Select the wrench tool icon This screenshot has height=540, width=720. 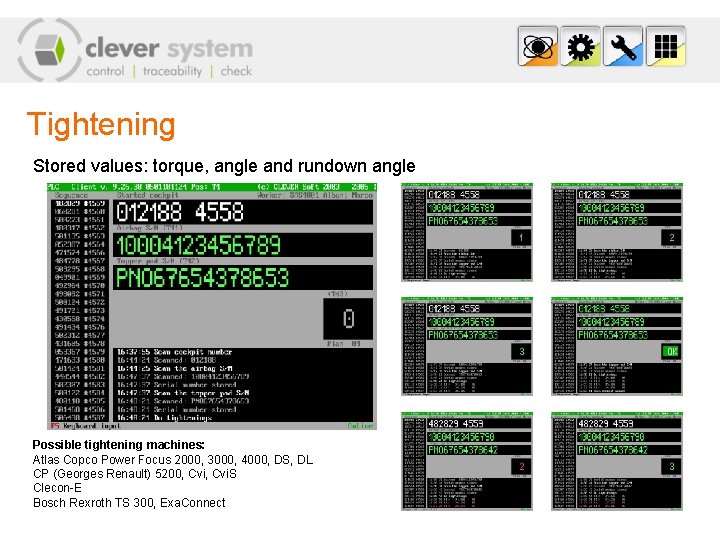tap(623, 46)
